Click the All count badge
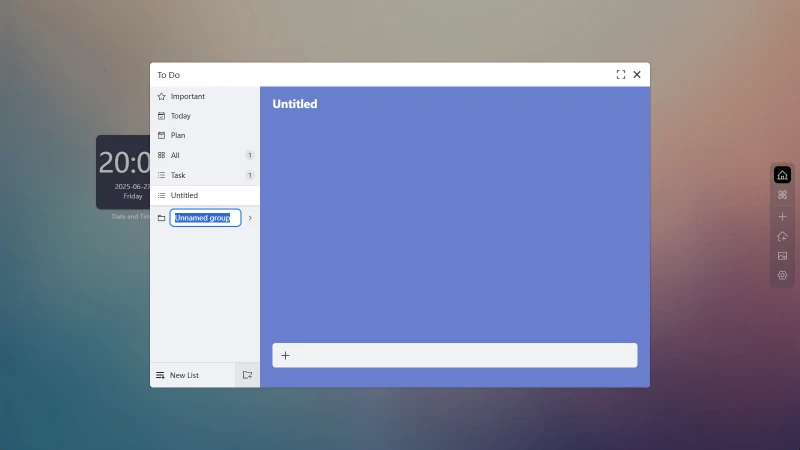Viewport: 800px width, 450px height. (x=249, y=155)
